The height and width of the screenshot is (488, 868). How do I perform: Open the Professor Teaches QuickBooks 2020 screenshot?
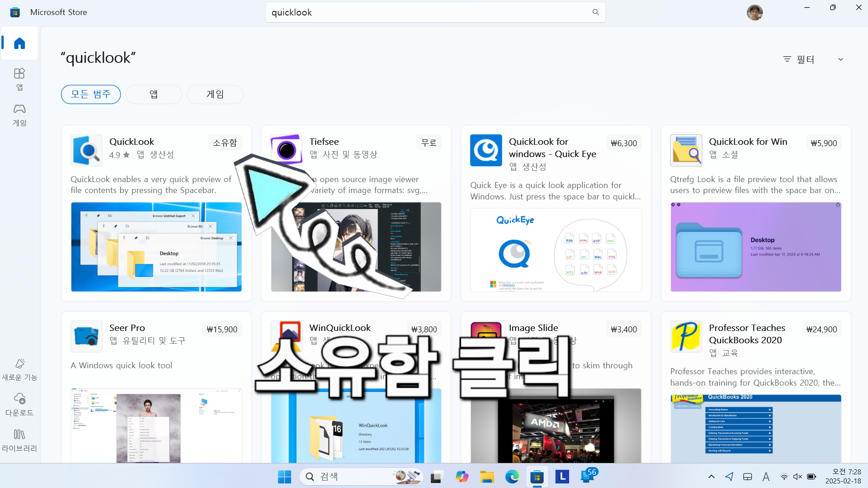tap(756, 429)
